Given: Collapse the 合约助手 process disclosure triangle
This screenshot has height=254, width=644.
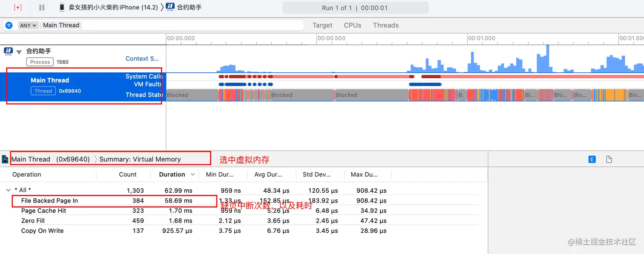Looking at the screenshot, I should coord(19,52).
